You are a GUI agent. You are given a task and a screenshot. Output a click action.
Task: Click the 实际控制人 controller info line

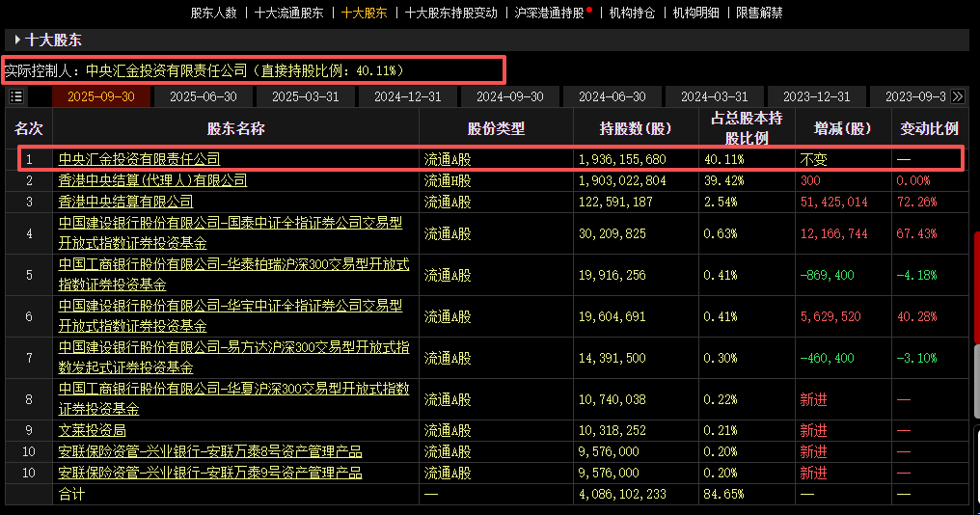click(x=204, y=70)
